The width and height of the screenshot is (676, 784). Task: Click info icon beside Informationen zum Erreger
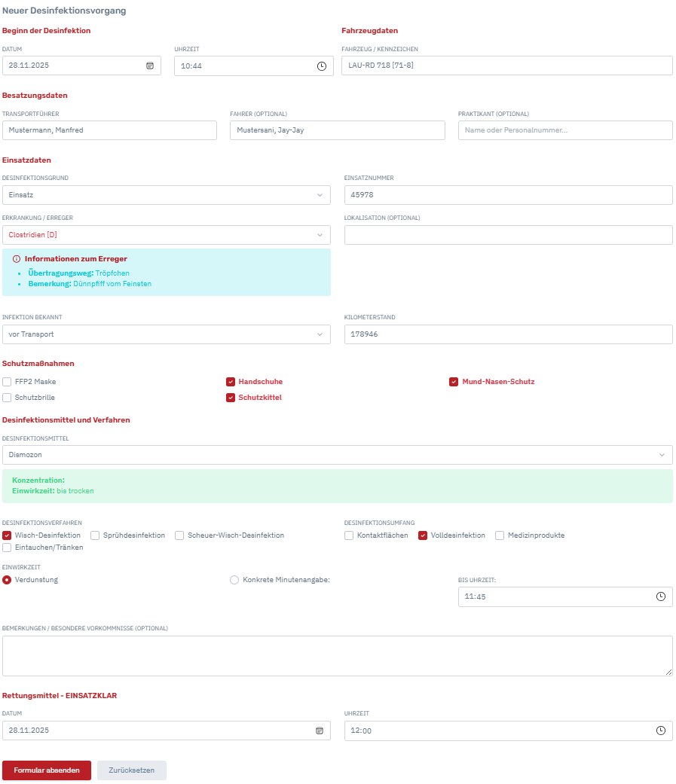[17, 259]
